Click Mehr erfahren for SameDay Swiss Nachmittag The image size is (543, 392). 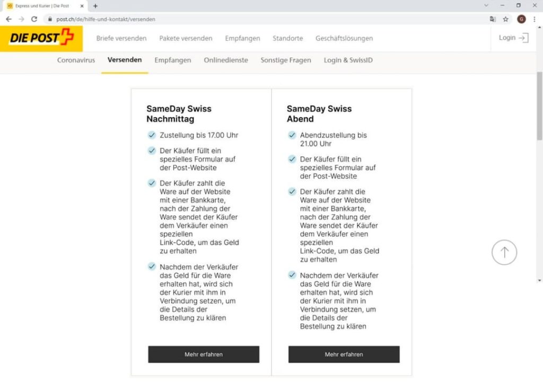point(204,354)
